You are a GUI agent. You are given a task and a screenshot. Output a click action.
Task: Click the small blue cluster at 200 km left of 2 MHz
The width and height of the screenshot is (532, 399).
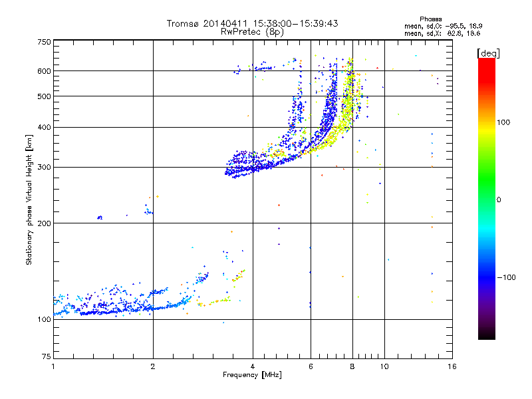[x=100, y=217]
